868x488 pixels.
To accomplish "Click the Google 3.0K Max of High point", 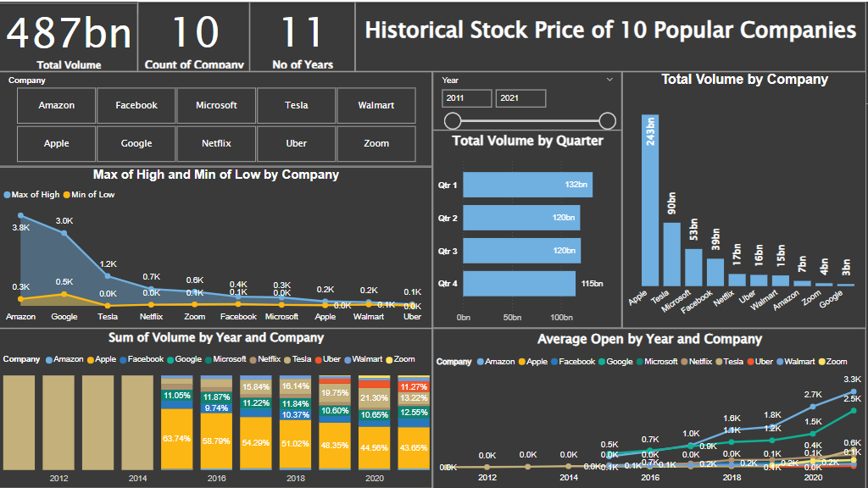I will (x=64, y=233).
